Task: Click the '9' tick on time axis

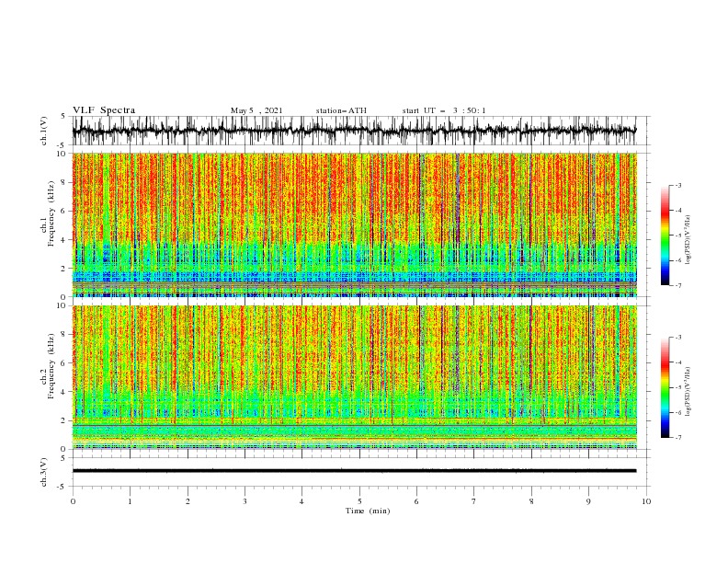Action: coord(588,501)
